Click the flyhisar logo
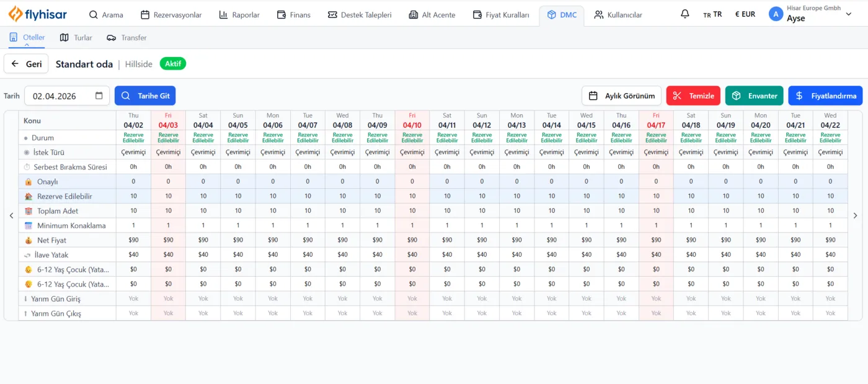The width and height of the screenshot is (868, 384). point(38,14)
